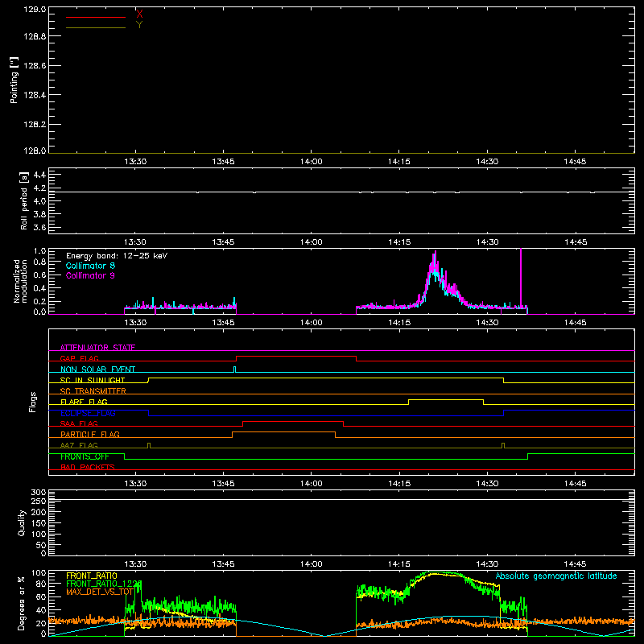
Task: Click the FRONTS_OFF label
Action: pyautogui.click(x=85, y=456)
